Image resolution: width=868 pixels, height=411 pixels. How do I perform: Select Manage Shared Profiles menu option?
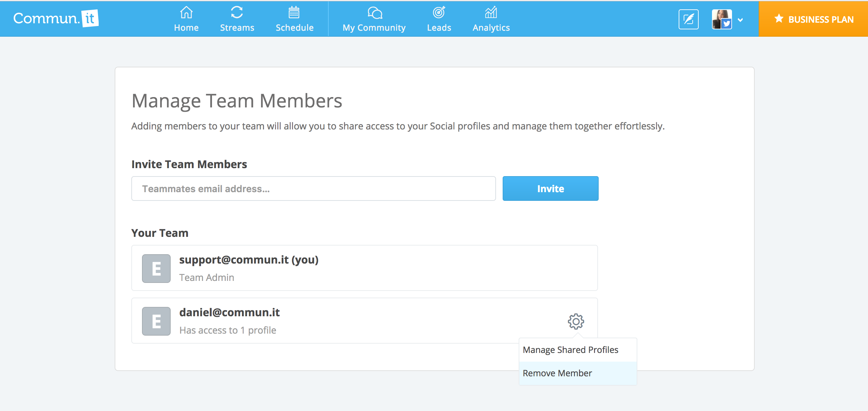[x=578, y=350]
